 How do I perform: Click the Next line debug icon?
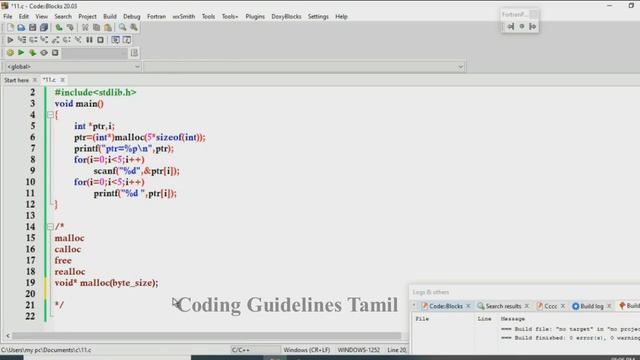[33, 40]
